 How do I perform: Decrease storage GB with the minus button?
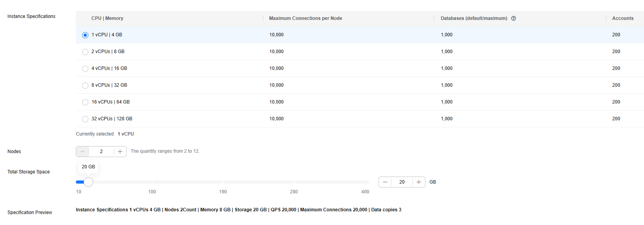pos(385,182)
